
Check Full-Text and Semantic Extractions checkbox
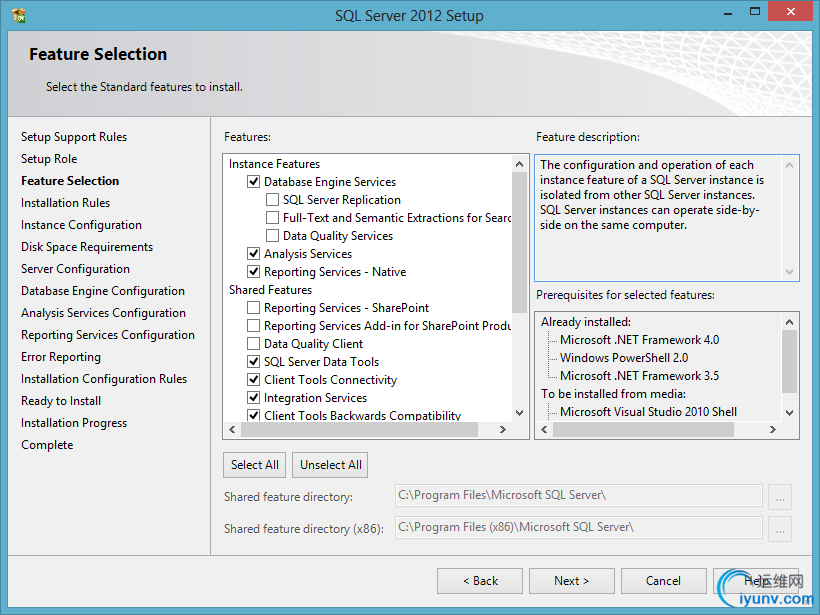pos(272,218)
